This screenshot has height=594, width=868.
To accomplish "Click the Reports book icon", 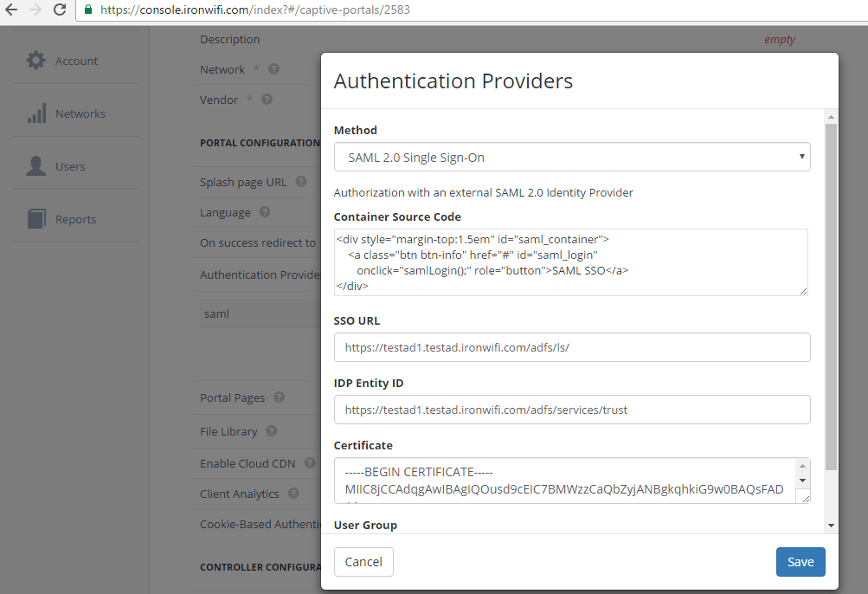I will (35, 219).
